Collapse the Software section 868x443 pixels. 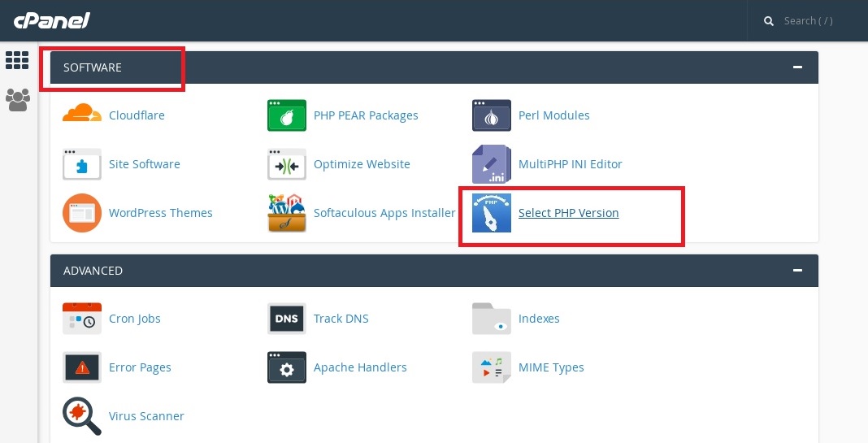[797, 67]
